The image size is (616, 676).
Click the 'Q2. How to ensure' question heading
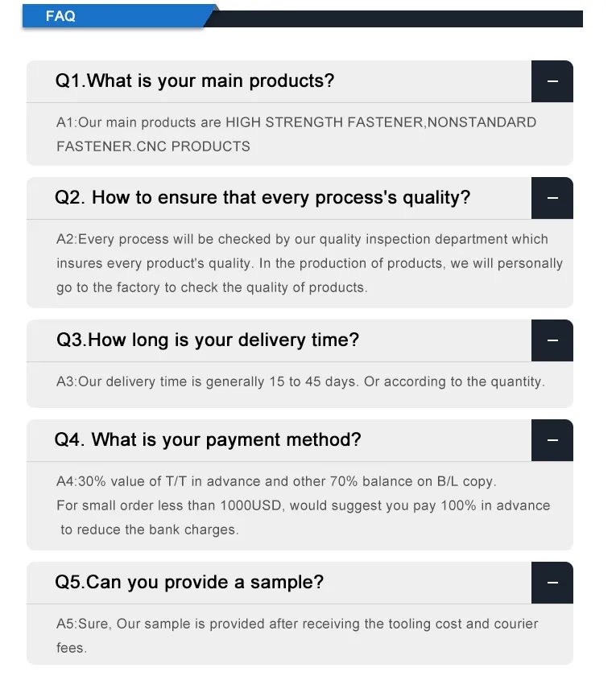pos(263,198)
